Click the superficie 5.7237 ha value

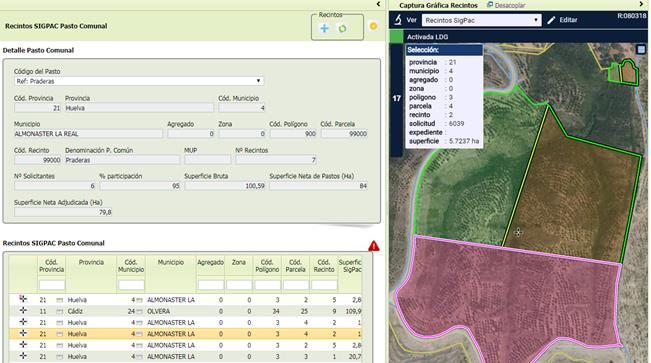point(464,141)
